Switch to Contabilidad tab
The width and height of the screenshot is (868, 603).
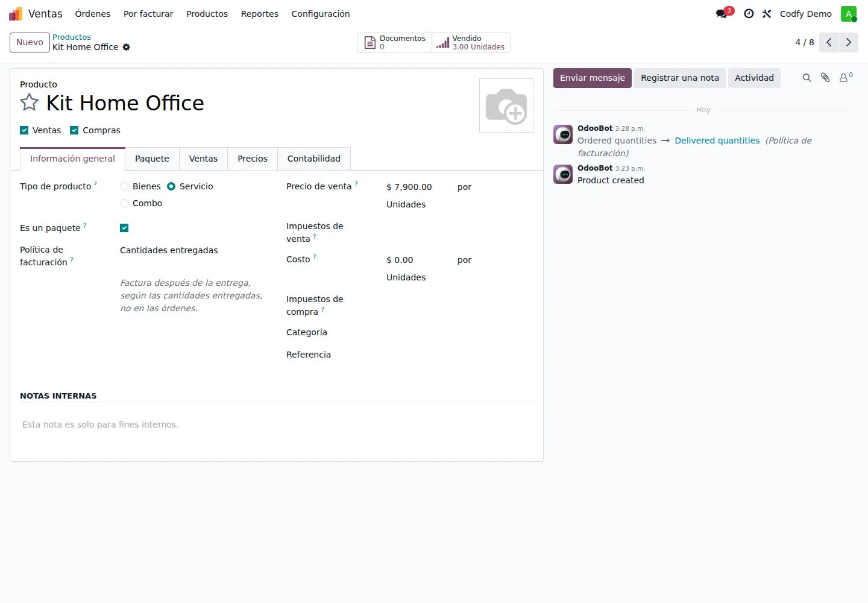314,159
